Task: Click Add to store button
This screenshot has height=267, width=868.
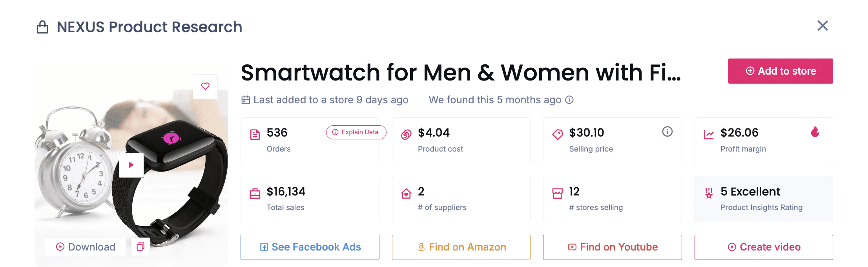Action: [x=780, y=71]
